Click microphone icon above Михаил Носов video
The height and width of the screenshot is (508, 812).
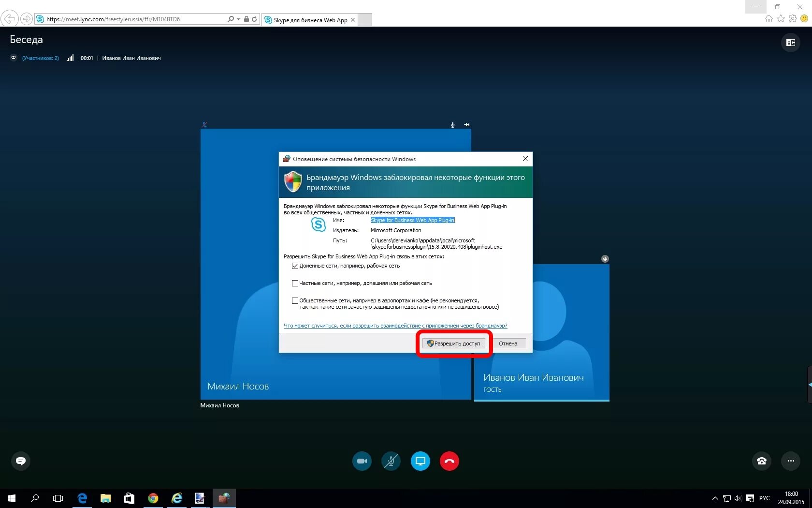(x=452, y=125)
